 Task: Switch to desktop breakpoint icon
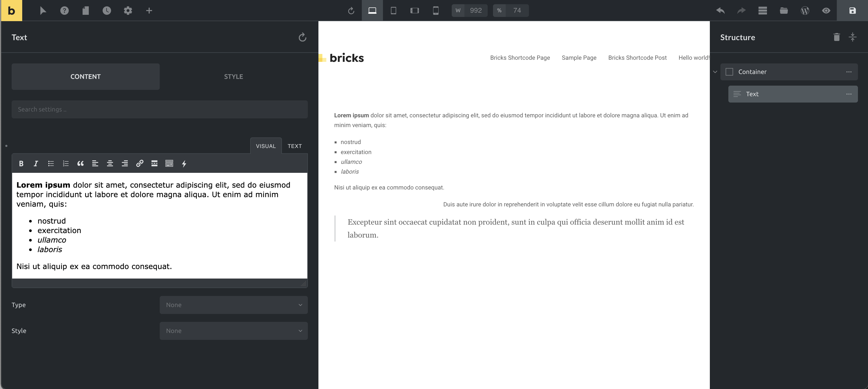point(372,11)
